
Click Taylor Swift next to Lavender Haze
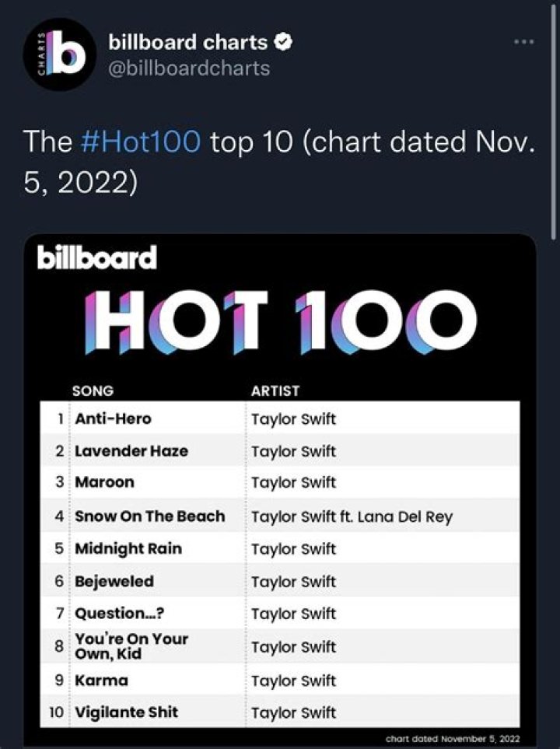296,451
